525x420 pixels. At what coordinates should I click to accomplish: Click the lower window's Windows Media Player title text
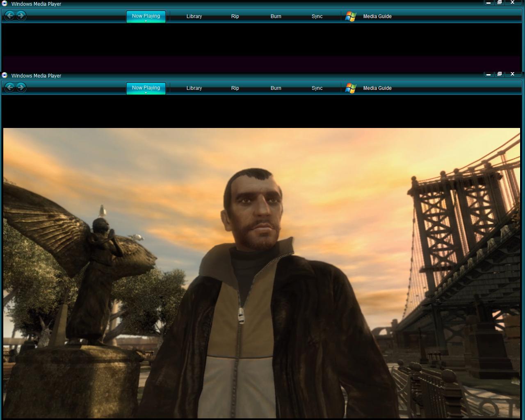(x=36, y=76)
